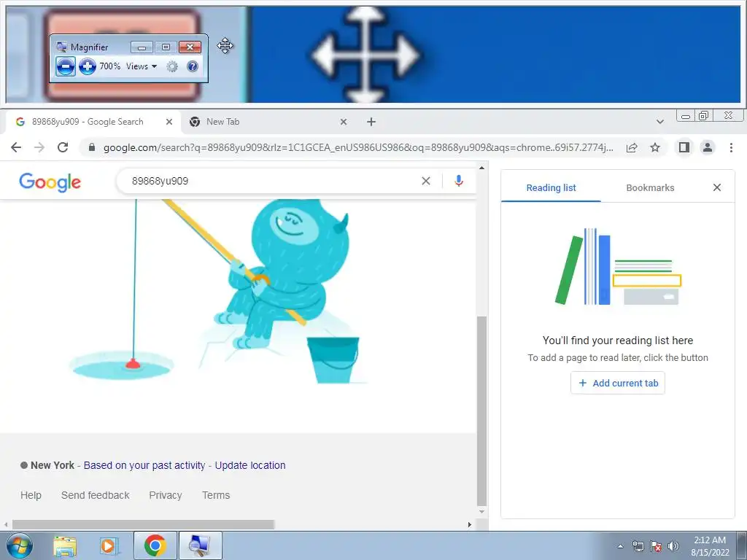The width and height of the screenshot is (747, 560).
Task: Open Chrome tab search chevron
Action: 659,122
